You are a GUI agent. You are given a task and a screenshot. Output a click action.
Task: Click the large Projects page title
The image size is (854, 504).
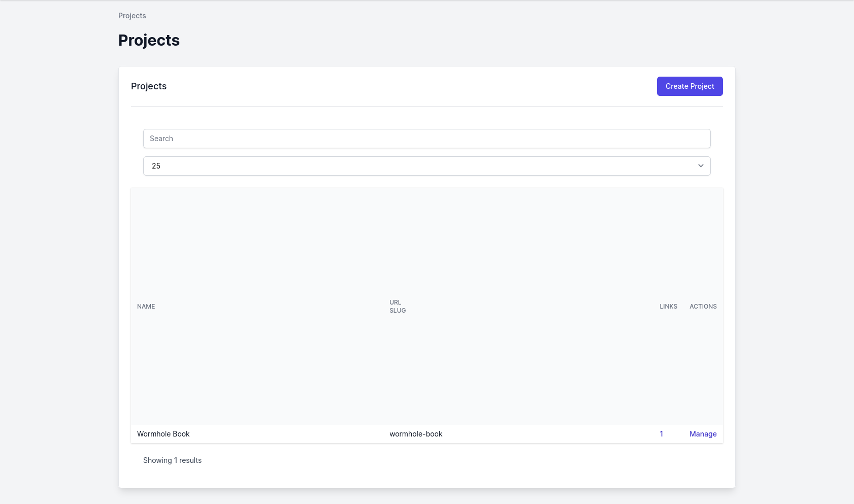(149, 40)
